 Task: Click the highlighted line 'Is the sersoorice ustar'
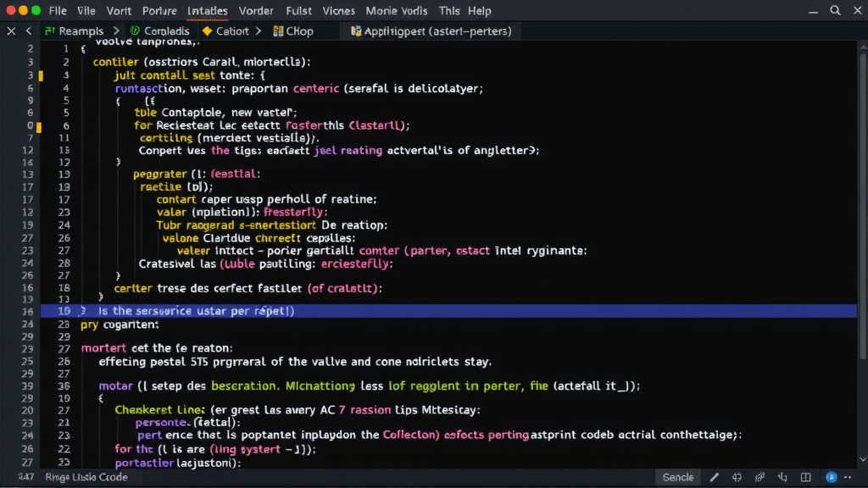coord(196,311)
